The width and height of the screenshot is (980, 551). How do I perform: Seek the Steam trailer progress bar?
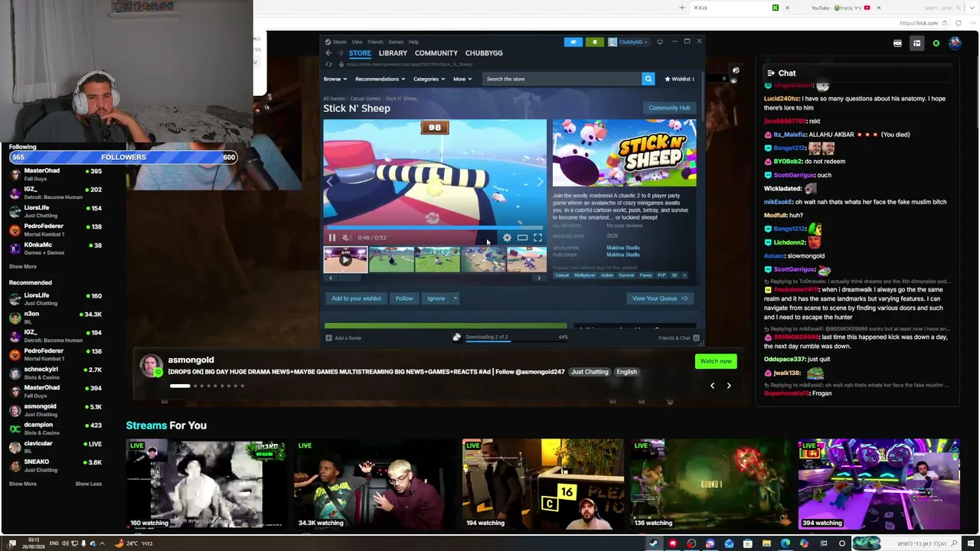point(434,228)
